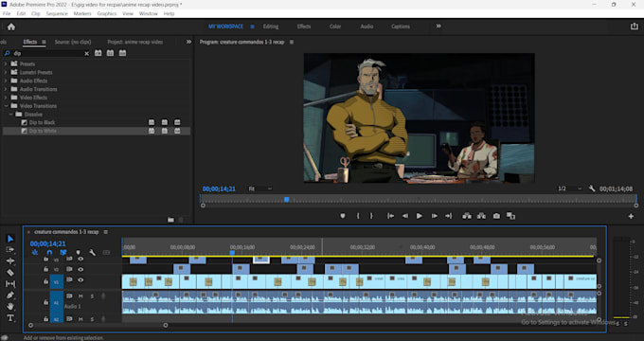Select the Track Select Forward tool
Screen dimensions: 644x341
point(10,250)
